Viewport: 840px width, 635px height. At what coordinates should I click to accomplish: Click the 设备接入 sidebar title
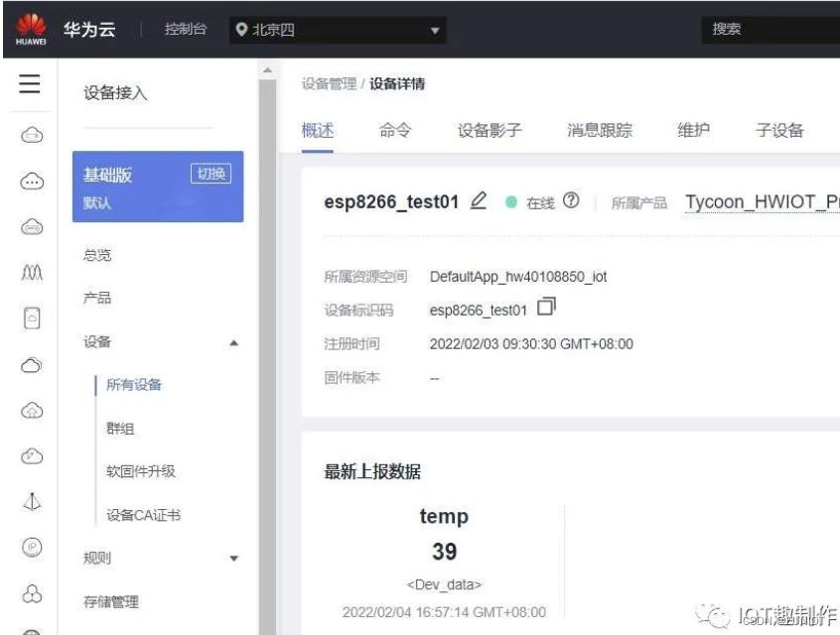[115, 92]
